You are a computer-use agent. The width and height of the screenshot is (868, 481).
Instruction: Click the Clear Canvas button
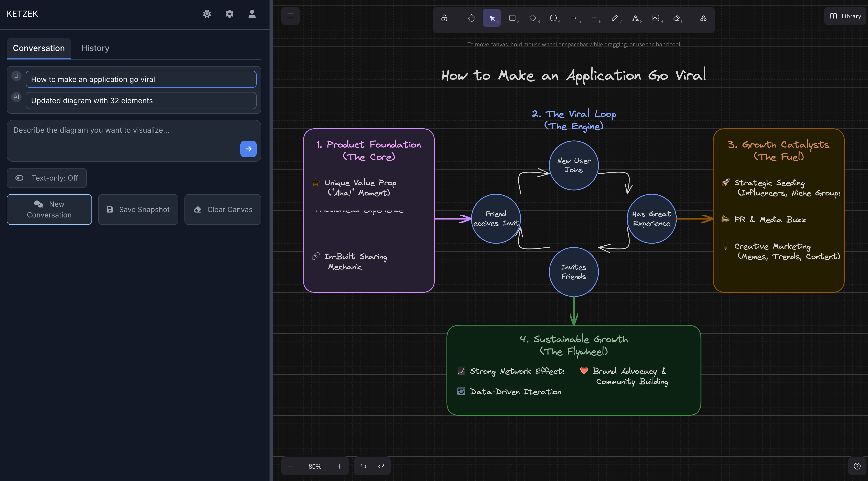(223, 210)
